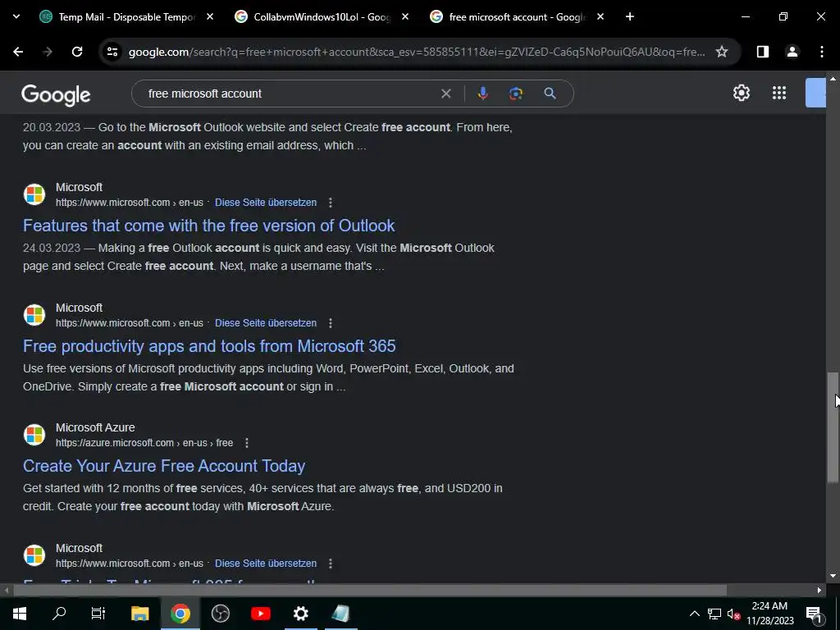
Task: Open the Google apps grid
Action: (x=779, y=93)
